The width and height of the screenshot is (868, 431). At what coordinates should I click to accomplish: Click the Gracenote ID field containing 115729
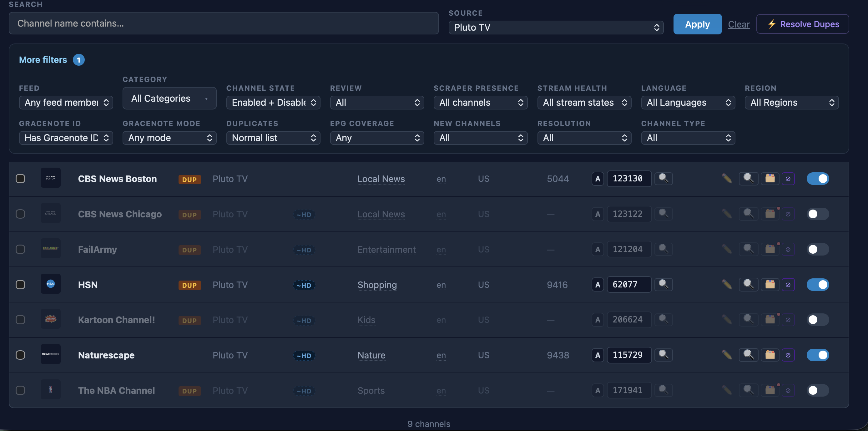(629, 355)
